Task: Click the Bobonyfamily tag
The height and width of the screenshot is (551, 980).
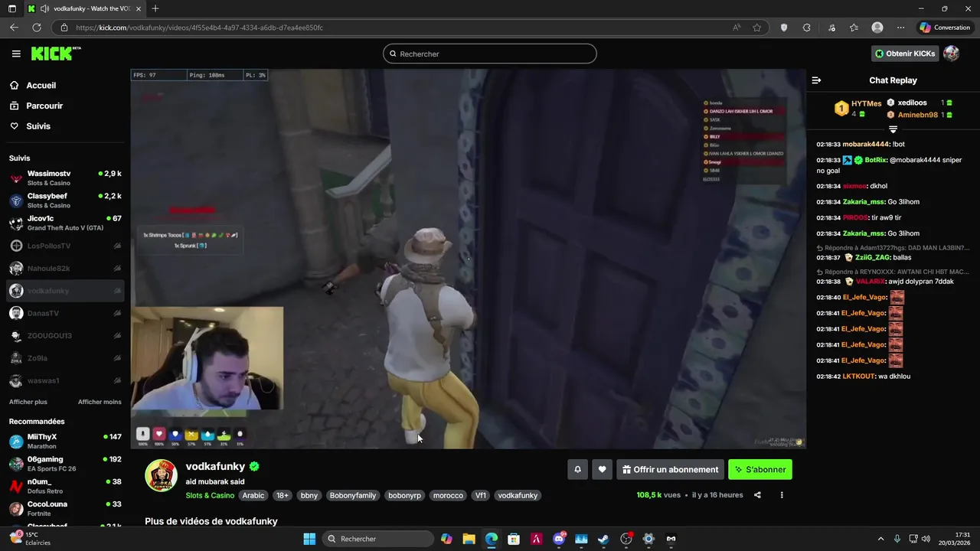Action: tap(353, 495)
